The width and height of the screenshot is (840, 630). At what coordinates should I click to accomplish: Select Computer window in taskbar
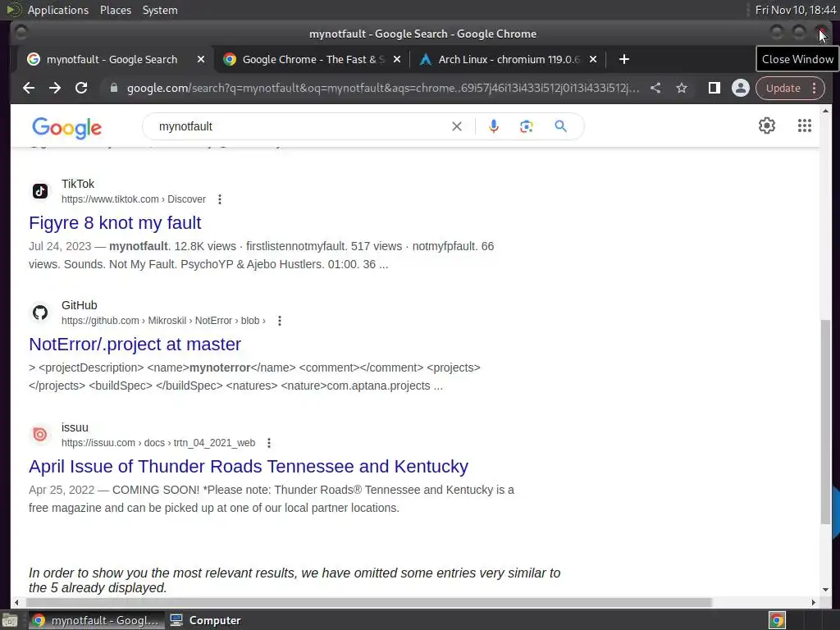point(206,620)
